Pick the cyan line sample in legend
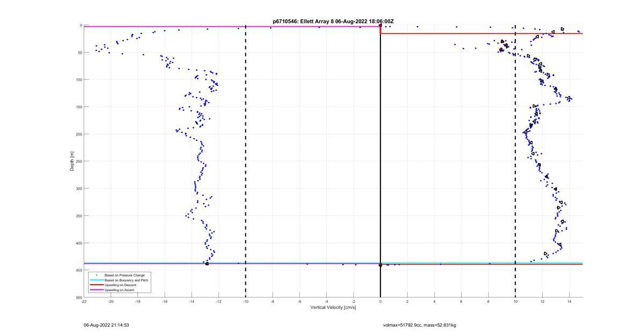The width and height of the screenshot is (644, 334). point(97,280)
